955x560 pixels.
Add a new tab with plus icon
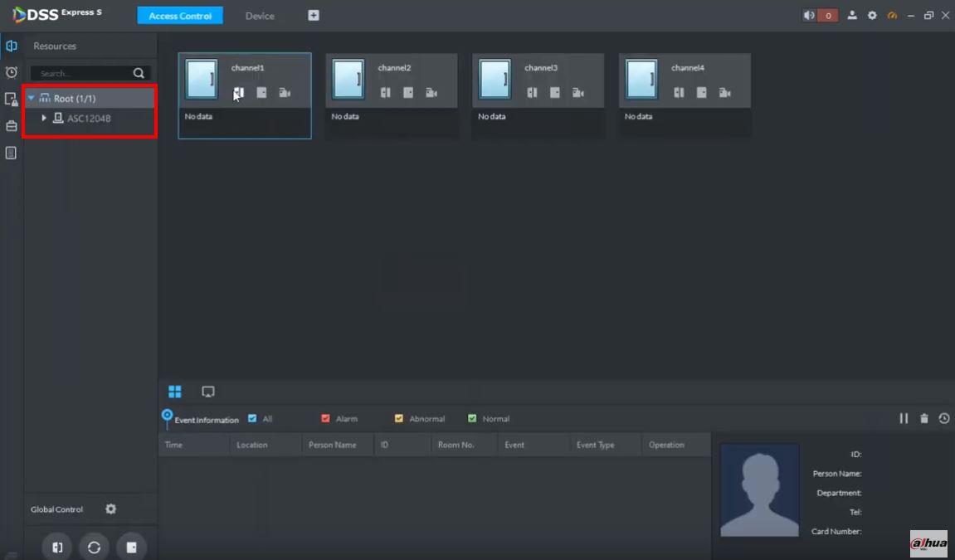[x=313, y=15]
